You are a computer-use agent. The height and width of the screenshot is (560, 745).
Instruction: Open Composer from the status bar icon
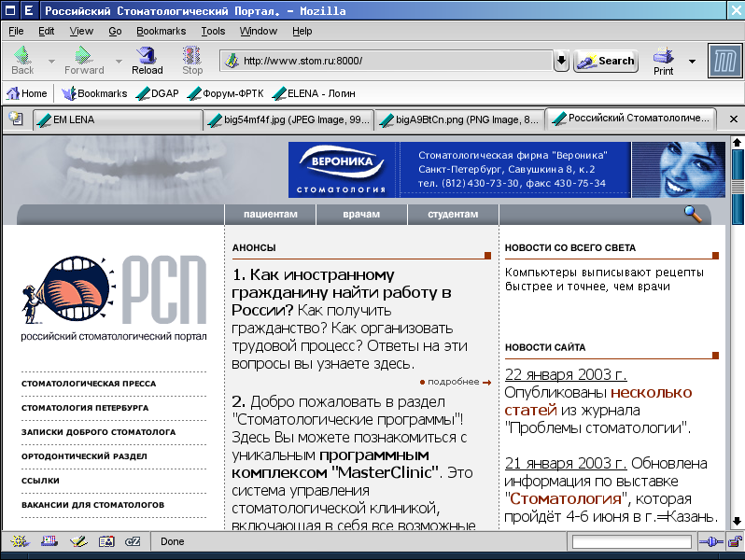pos(78,541)
